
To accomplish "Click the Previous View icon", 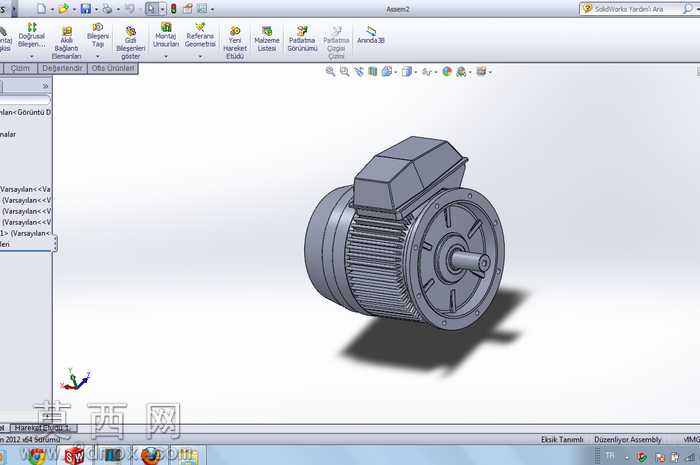I will click(x=358, y=71).
